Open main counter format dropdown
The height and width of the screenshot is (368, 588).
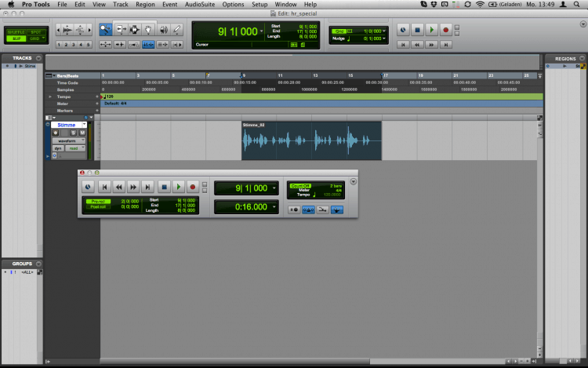pos(261,31)
